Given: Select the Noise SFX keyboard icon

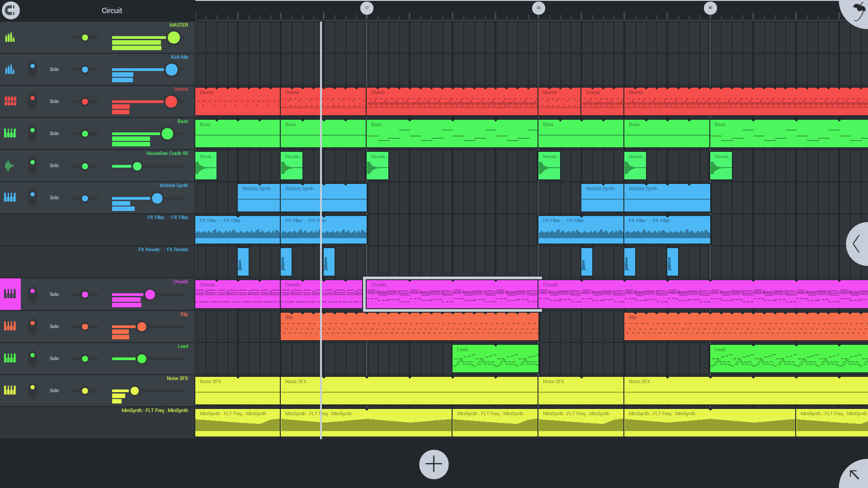Looking at the screenshot, I should click(x=10, y=390).
